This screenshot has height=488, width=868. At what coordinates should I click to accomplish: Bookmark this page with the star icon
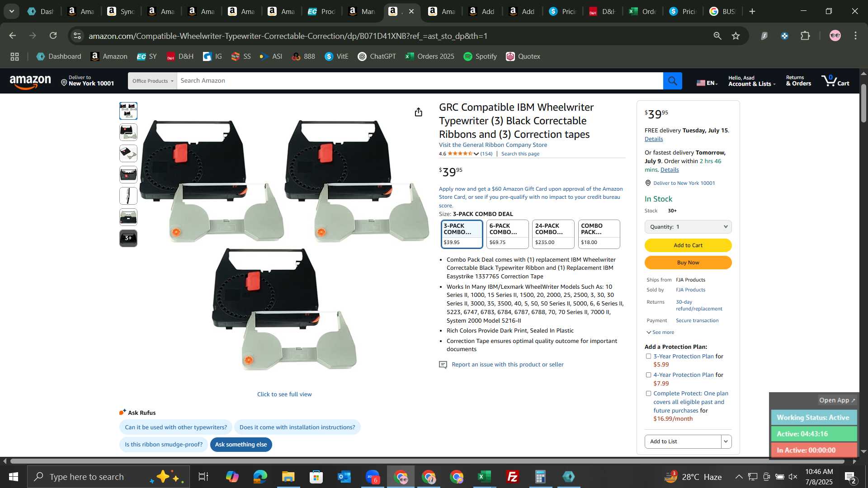pyautogui.click(x=736, y=36)
